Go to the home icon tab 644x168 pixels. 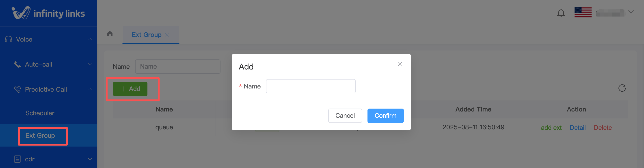point(110,34)
